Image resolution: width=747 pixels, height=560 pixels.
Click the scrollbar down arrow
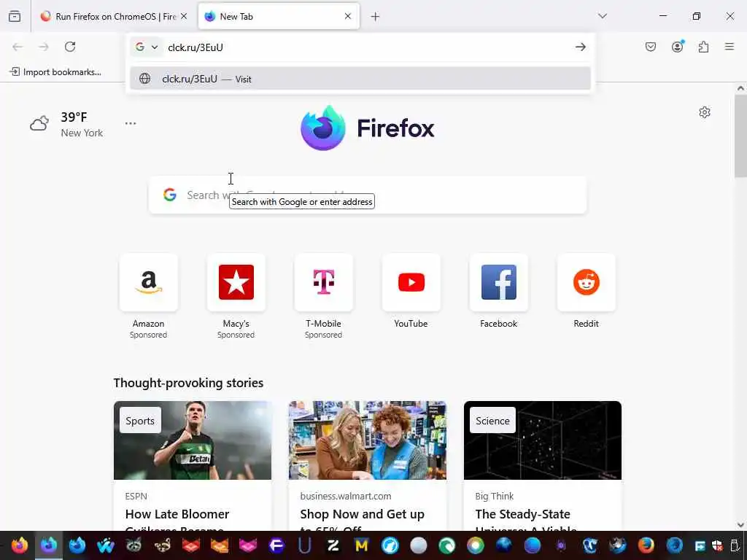741,525
